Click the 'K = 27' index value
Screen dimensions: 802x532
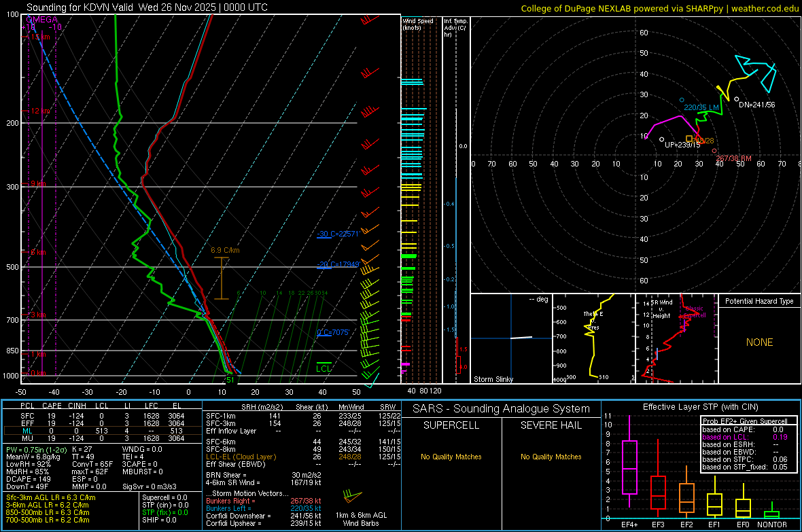tap(82, 449)
